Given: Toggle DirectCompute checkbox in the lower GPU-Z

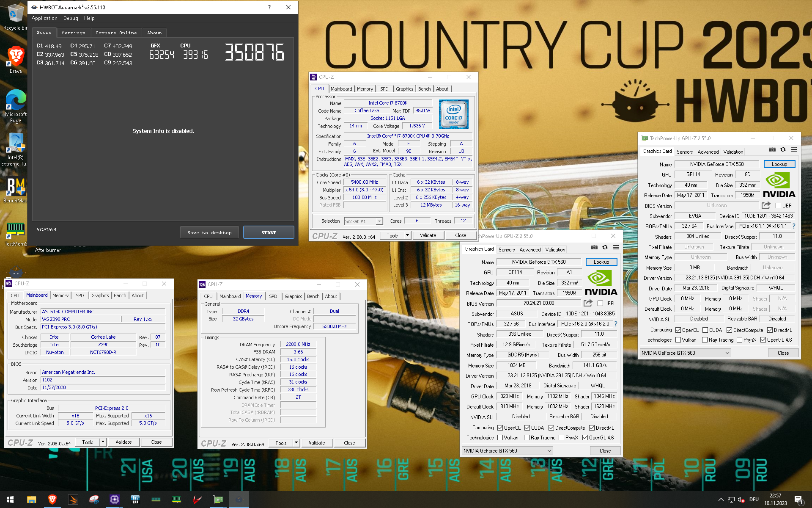Looking at the screenshot, I should [551, 428].
